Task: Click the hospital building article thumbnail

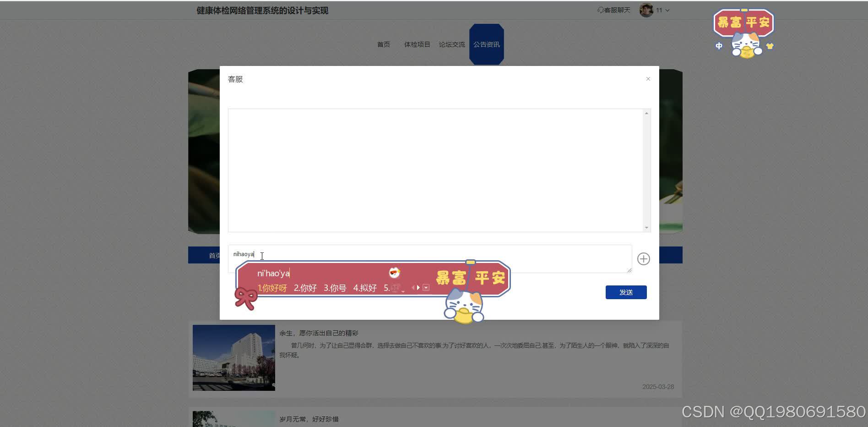Action: pyautogui.click(x=233, y=358)
